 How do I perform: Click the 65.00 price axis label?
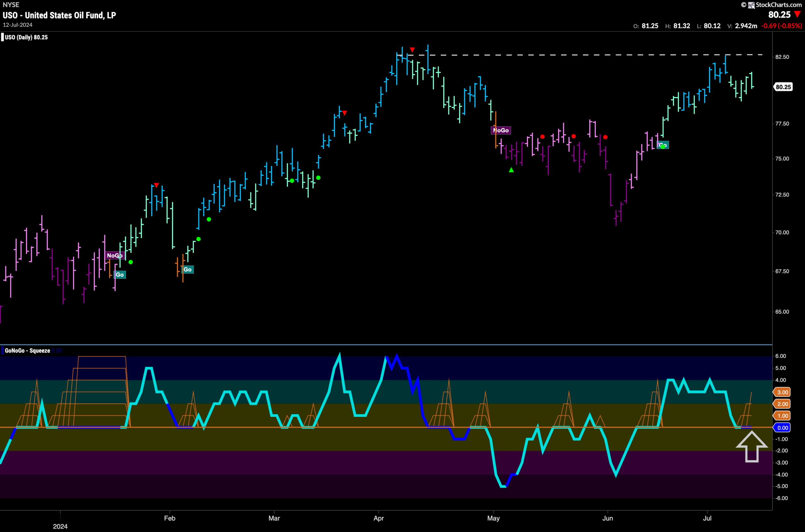click(782, 312)
